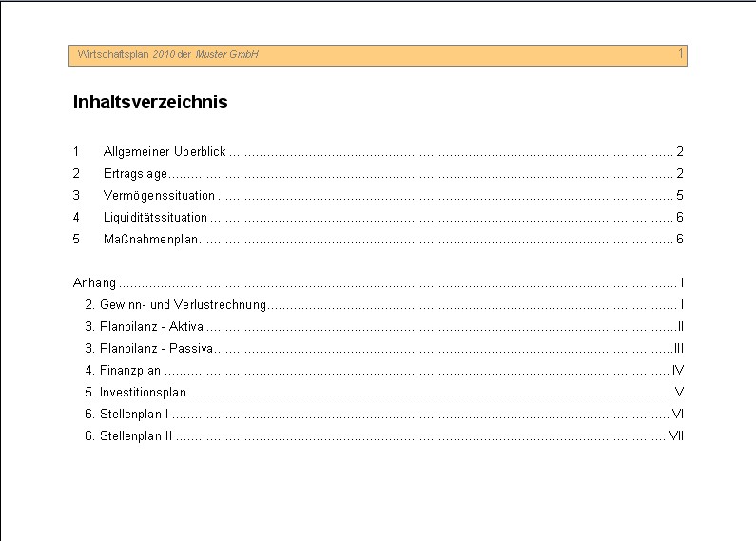Viewport: 756px width, 541px height.
Task: Select the Vermögenssituation contents entry
Action: [x=159, y=195]
